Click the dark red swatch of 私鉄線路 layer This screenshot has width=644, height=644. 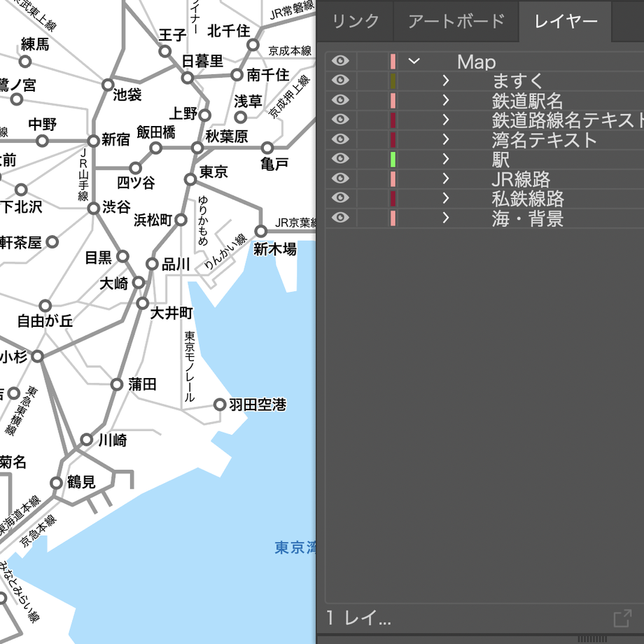pyautogui.click(x=393, y=198)
